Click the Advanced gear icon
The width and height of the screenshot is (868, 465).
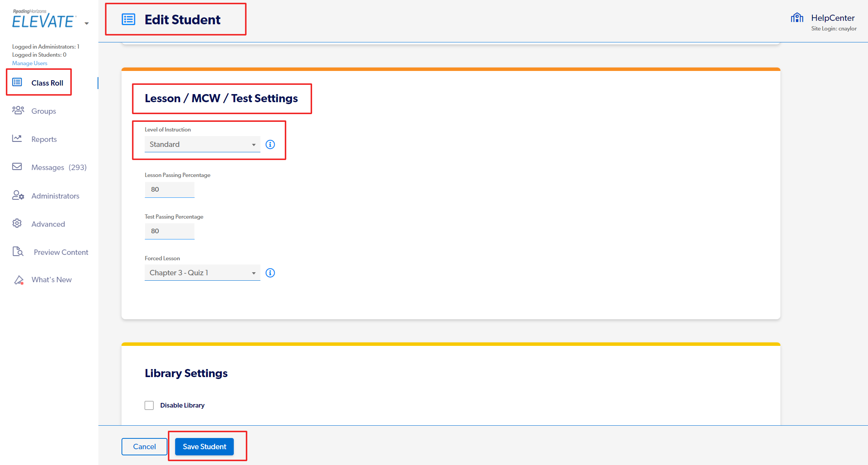(x=17, y=223)
